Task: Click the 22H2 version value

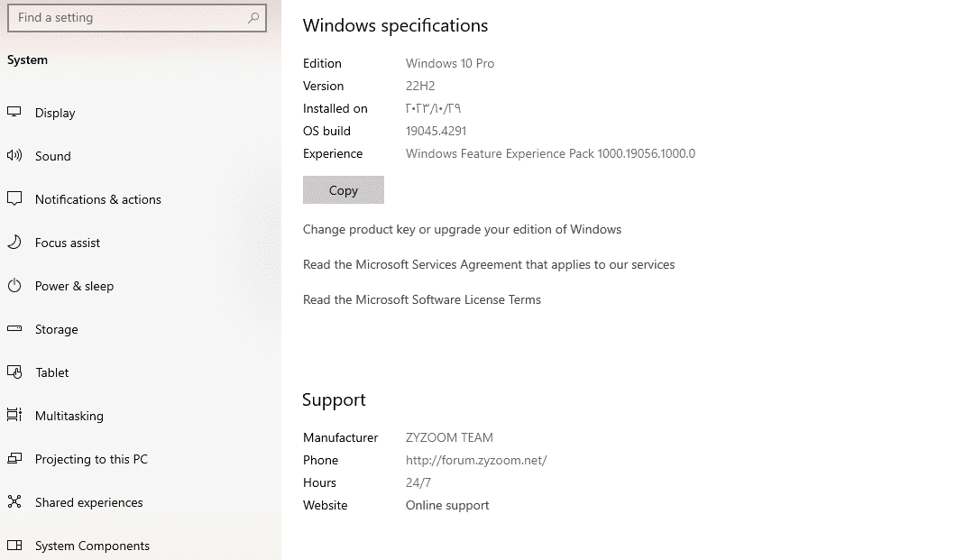Action: tap(420, 86)
